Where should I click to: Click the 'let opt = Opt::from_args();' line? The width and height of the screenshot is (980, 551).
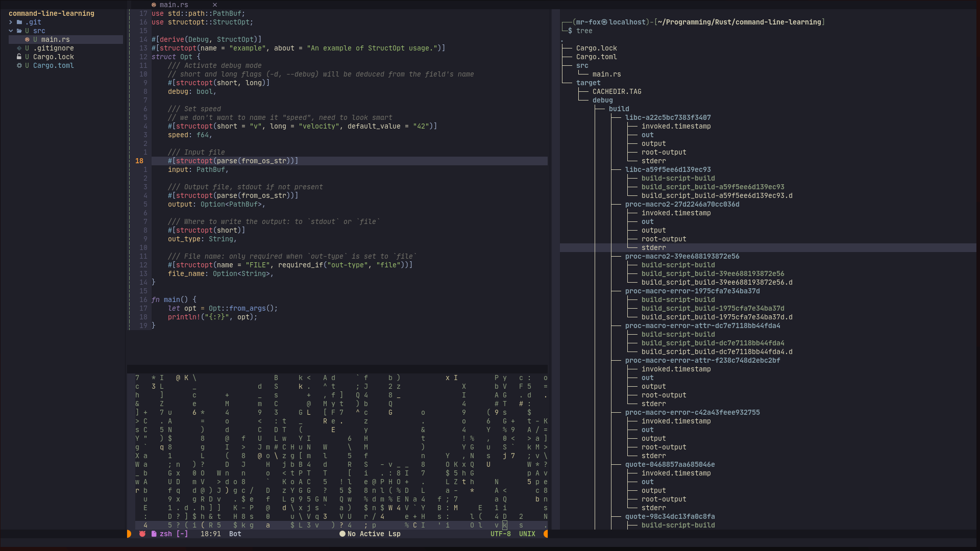[223, 308]
